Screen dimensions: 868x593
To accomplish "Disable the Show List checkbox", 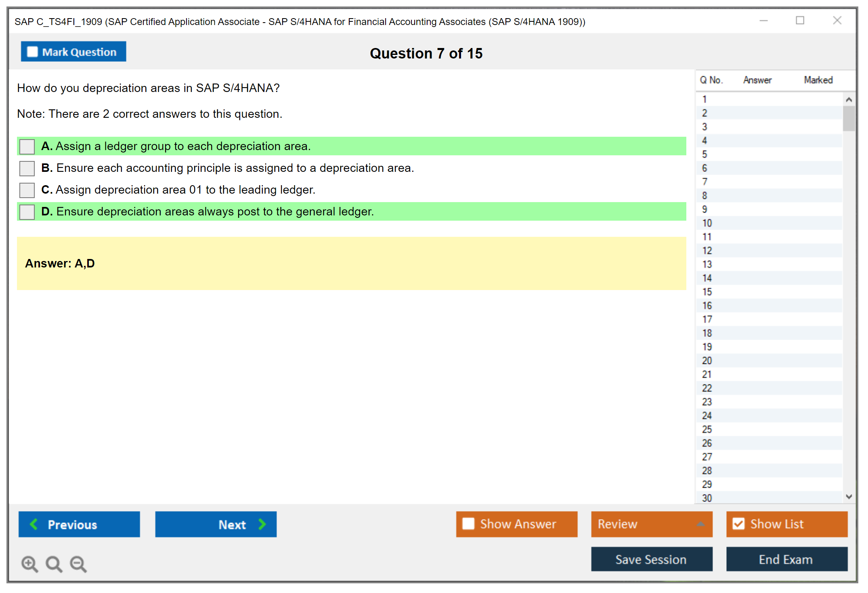I will (x=738, y=524).
